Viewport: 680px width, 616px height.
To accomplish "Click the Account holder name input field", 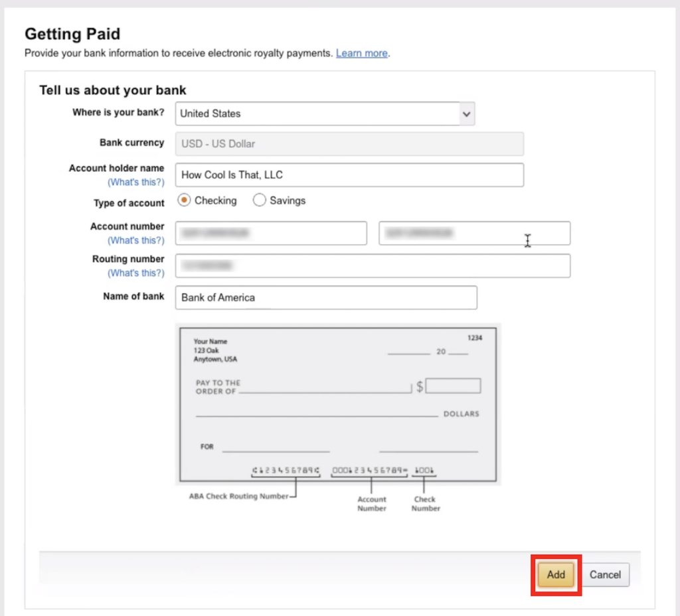I will (x=349, y=175).
